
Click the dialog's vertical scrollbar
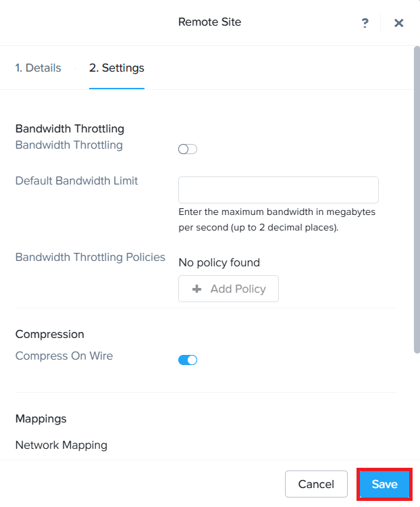417,203
